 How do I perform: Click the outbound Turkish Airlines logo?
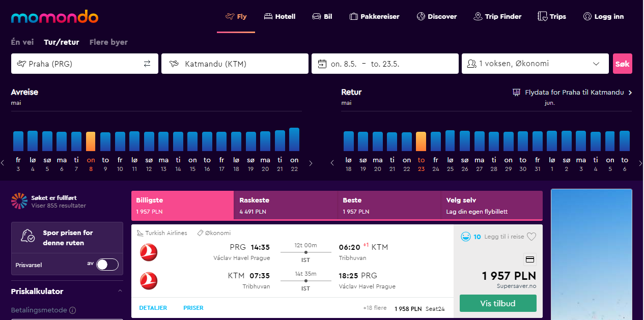click(x=149, y=252)
